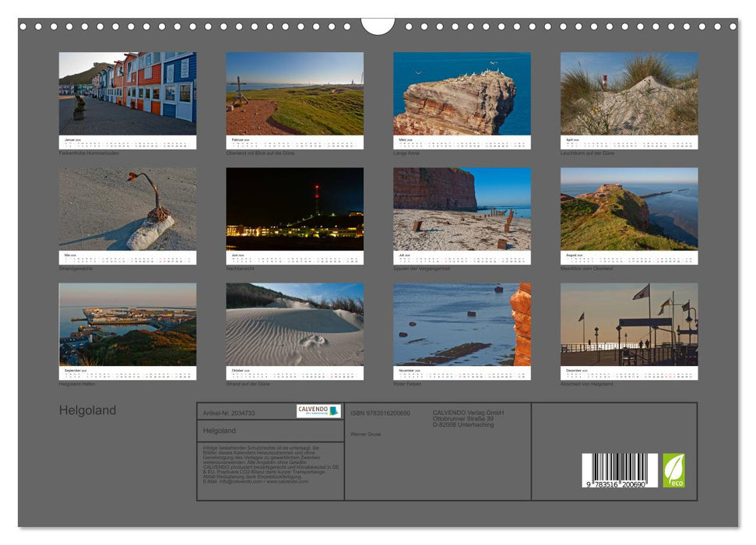Open the Abschied von Helgoland December photo
This screenshot has width=756, height=545.
pyautogui.click(x=629, y=324)
